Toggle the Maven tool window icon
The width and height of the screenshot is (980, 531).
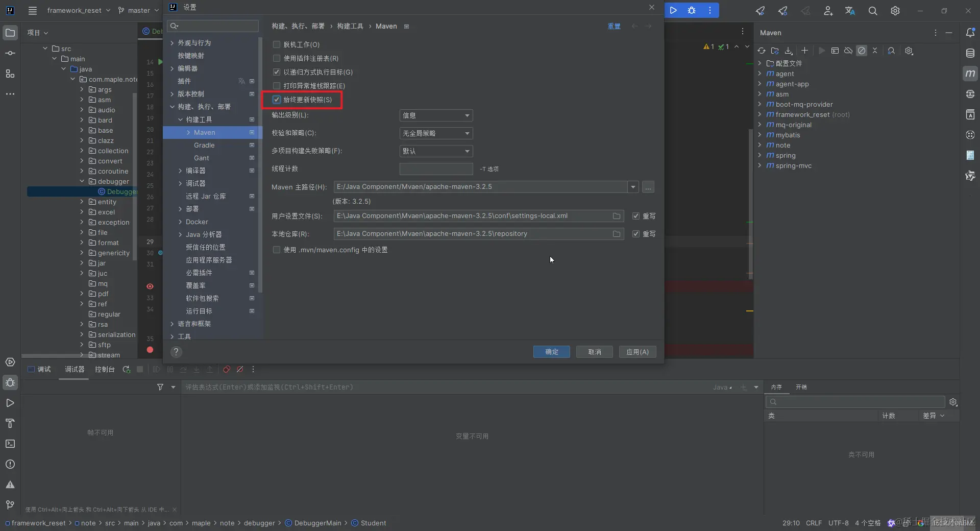[x=970, y=74]
